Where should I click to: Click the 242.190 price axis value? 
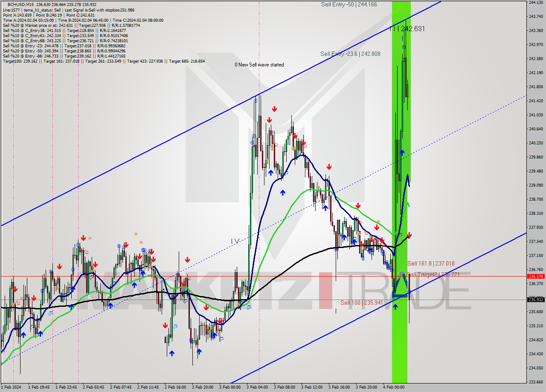536,72
